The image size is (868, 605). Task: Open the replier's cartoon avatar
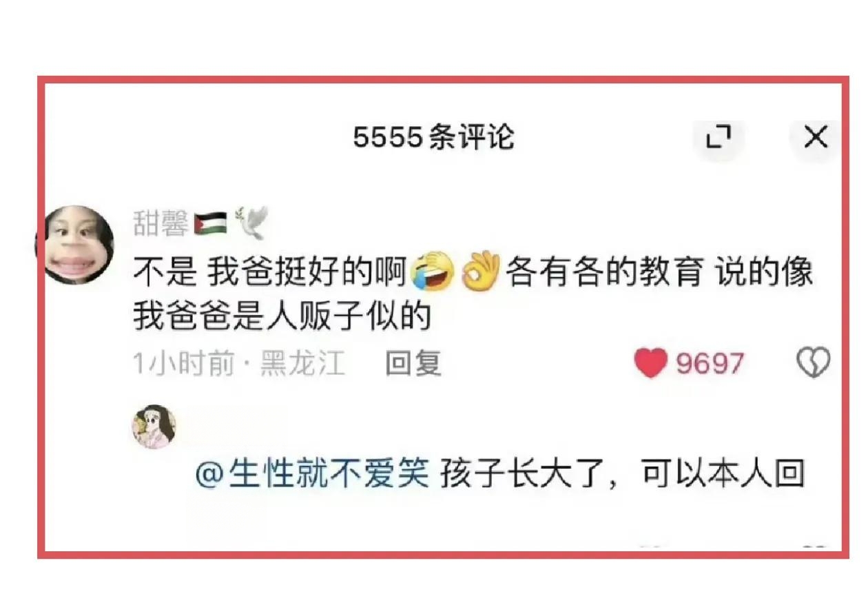[154, 427]
